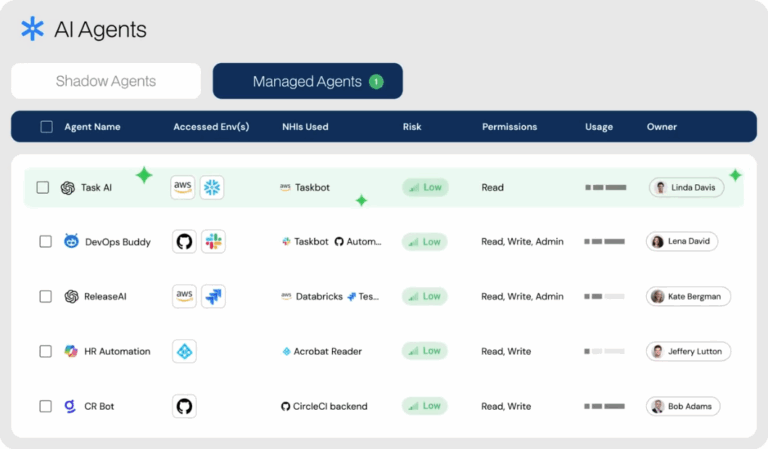The width and height of the screenshot is (768, 449).
Task: Open owner Linda Davis profile chip
Action: pos(686,187)
